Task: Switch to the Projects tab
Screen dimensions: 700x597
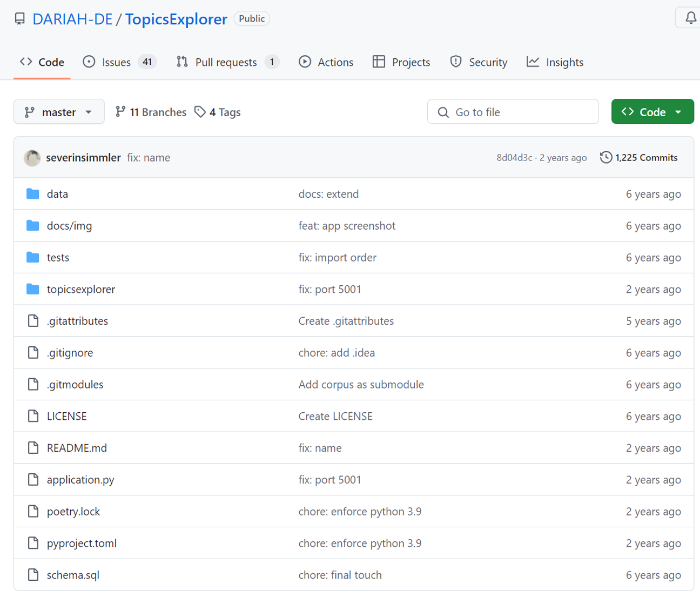Action: (401, 62)
